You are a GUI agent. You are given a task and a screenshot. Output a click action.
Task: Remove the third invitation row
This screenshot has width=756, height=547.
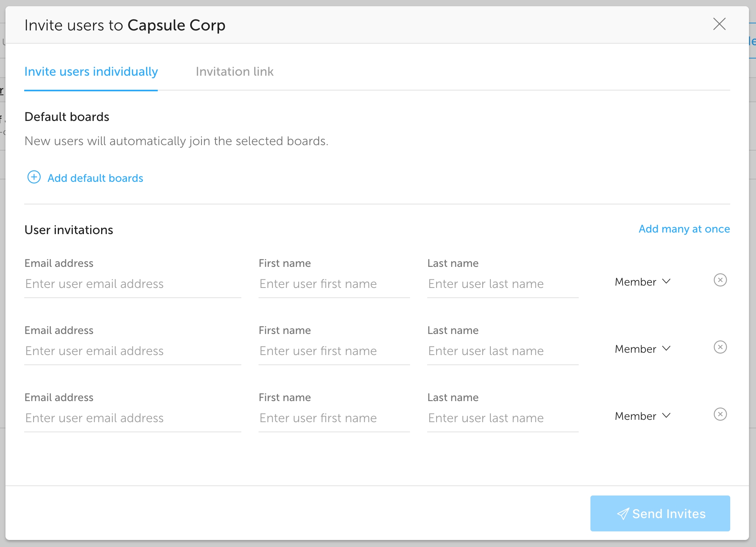point(720,414)
